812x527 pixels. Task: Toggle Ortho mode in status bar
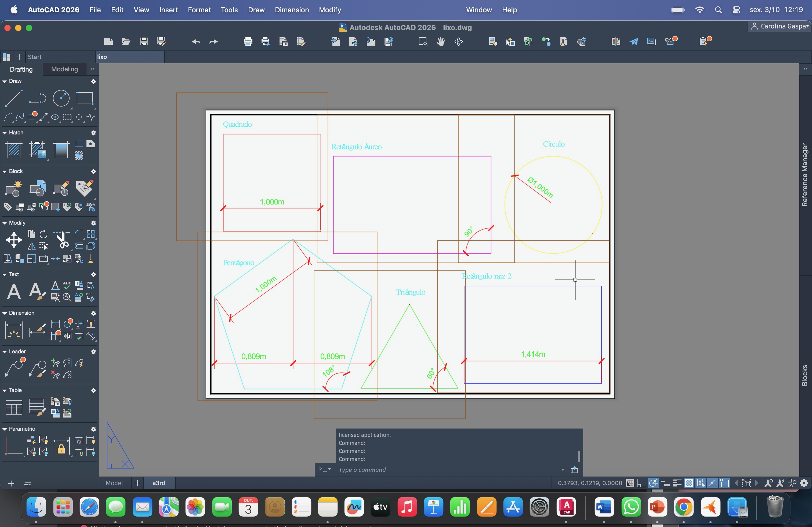[x=641, y=483]
